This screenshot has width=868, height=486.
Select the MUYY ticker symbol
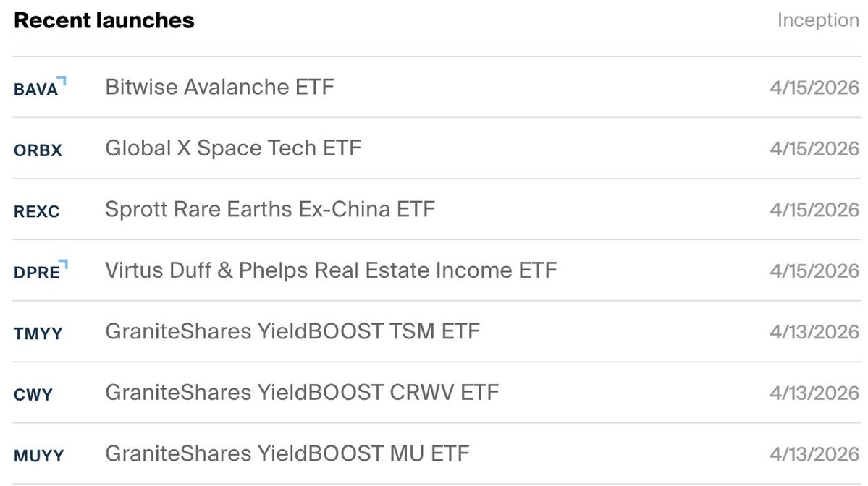[38, 456]
